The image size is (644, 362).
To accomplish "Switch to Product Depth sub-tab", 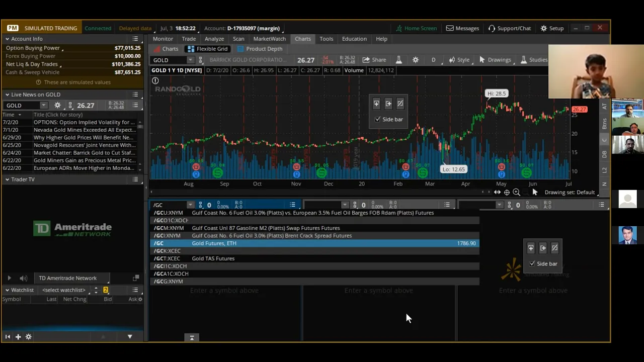I will click(260, 49).
